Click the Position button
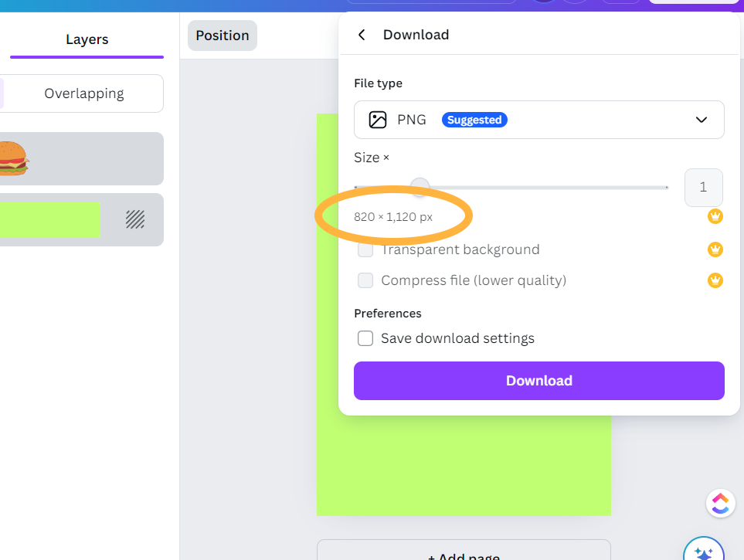Viewport: 744px width, 560px height. pos(223,36)
